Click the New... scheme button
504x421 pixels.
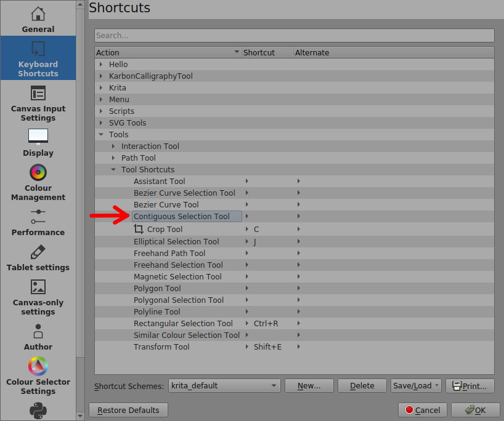coord(309,386)
